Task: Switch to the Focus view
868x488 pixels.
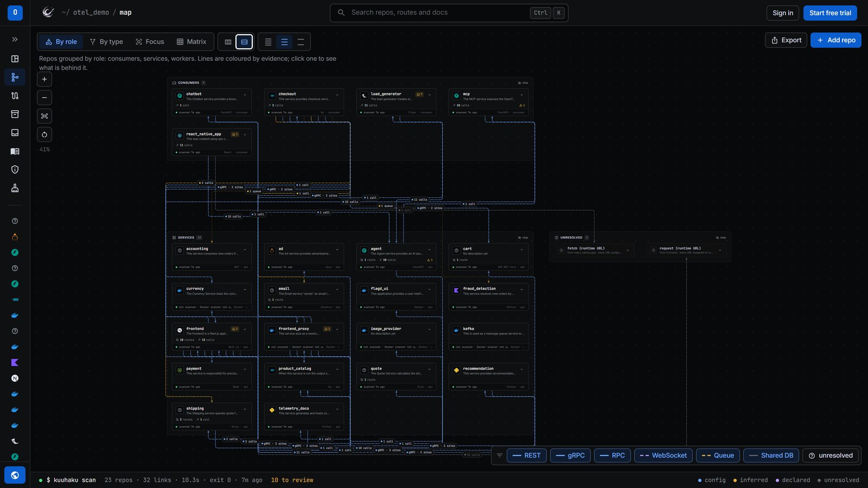Action: pos(150,42)
